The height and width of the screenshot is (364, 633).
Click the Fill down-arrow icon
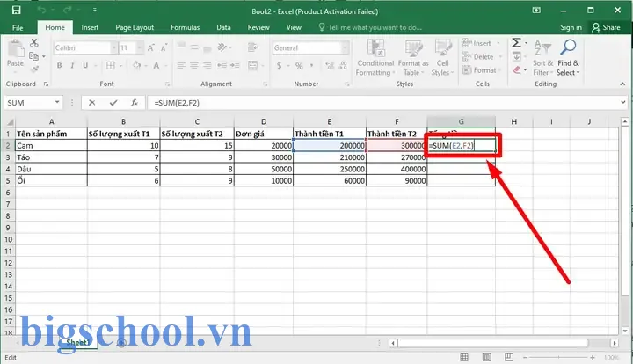(x=516, y=56)
